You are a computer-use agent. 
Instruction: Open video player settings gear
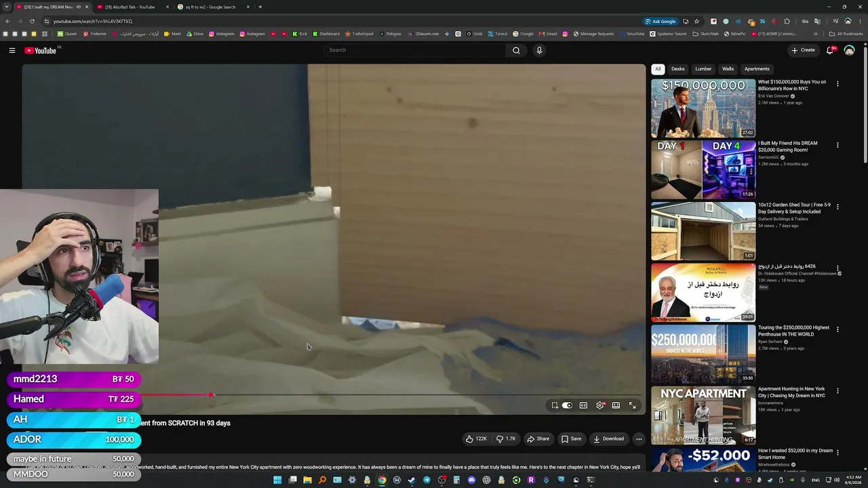click(x=600, y=405)
